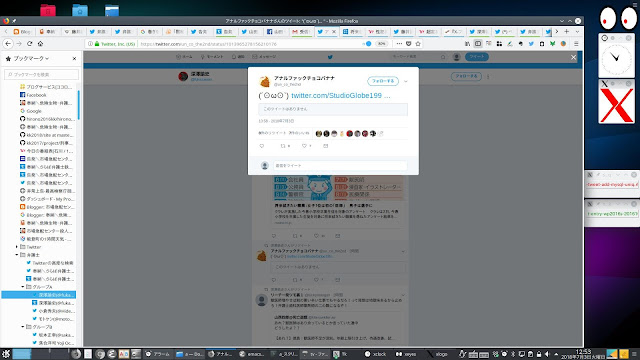Viewport: 640px width, 360px height.
Task: Click the フォローする button in tweet dialog
Action: (x=383, y=81)
